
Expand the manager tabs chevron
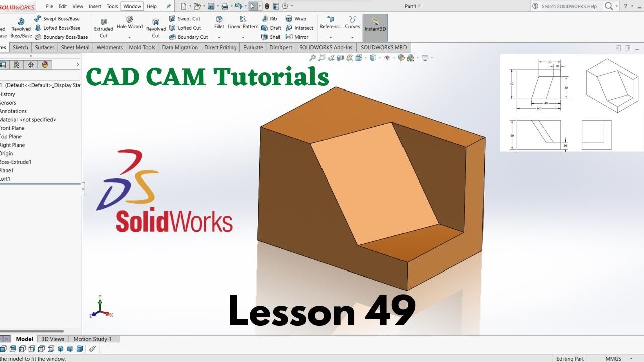click(x=77, y=65)
